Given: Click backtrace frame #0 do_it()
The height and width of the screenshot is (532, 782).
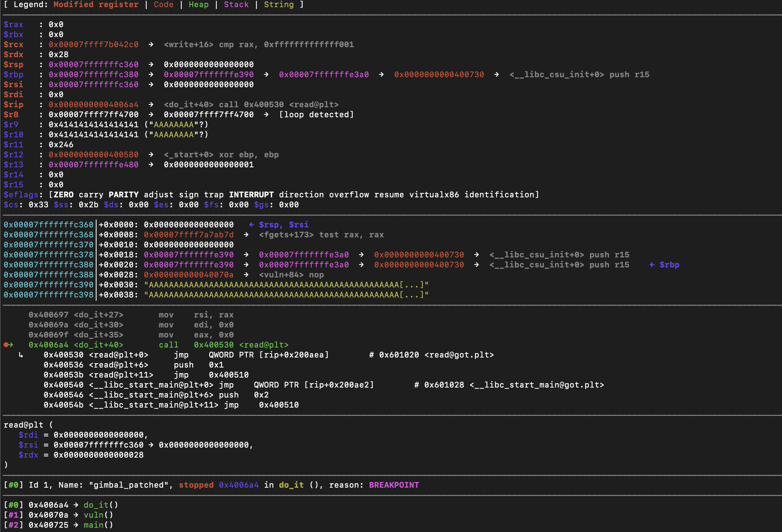Looking at the screenshot, I should click(x=61, y=505).
